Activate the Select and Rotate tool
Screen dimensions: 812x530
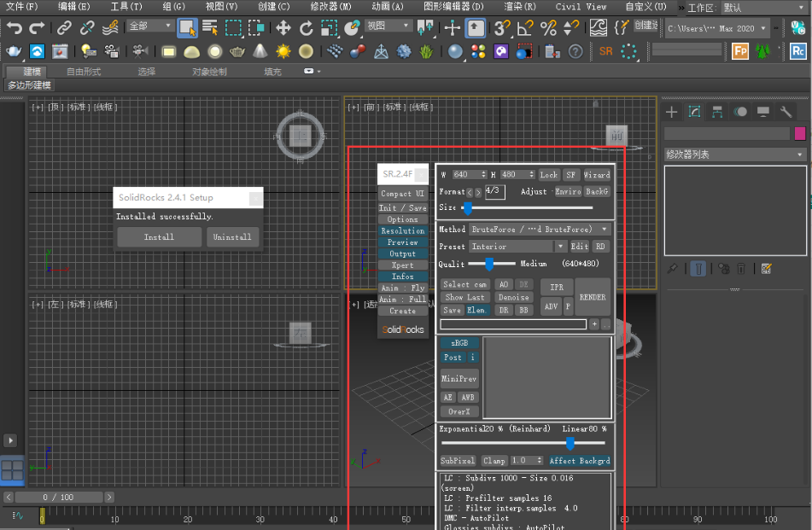(306, 27)
